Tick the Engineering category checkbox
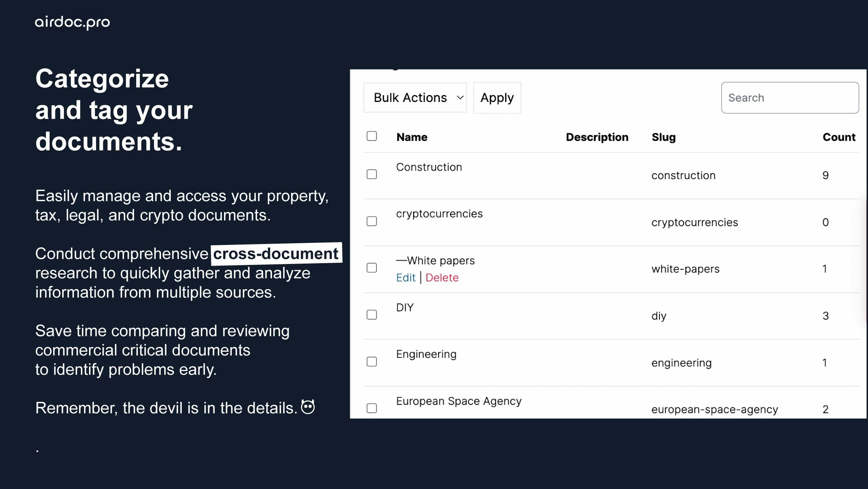868x489 pixels. point(372,361)
